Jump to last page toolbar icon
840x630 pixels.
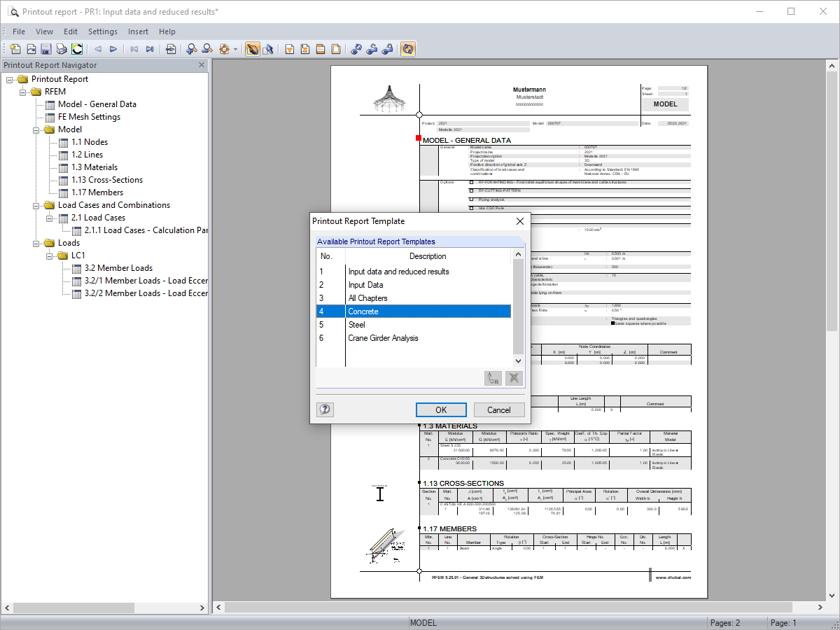click(149, 49)
